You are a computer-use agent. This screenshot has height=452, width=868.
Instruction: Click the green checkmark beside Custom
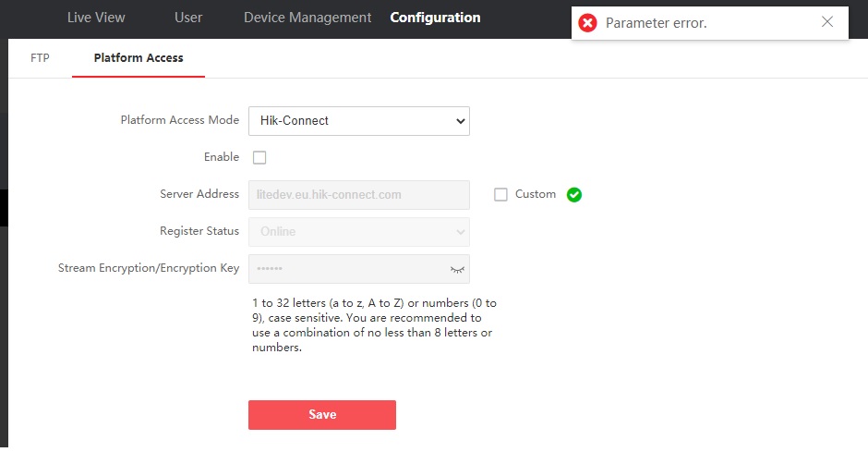574,195
